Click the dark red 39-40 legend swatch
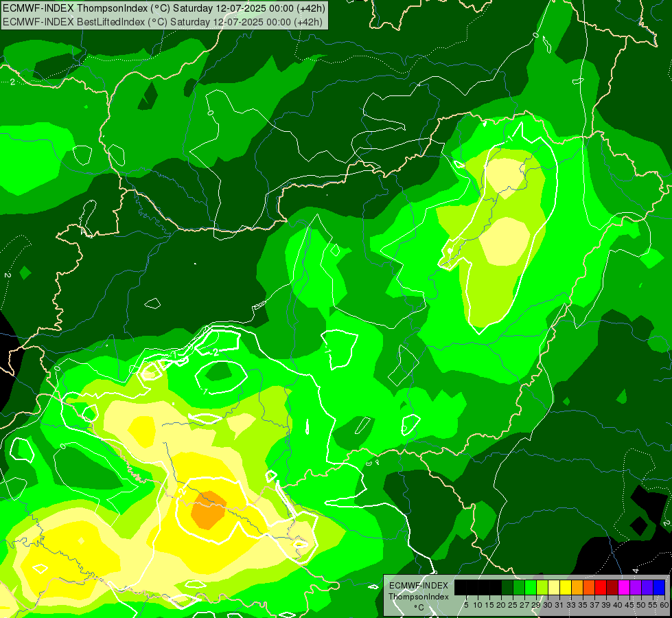Image resolution: width=672 pixels, height=618 pixels. [x=612, y=587]
